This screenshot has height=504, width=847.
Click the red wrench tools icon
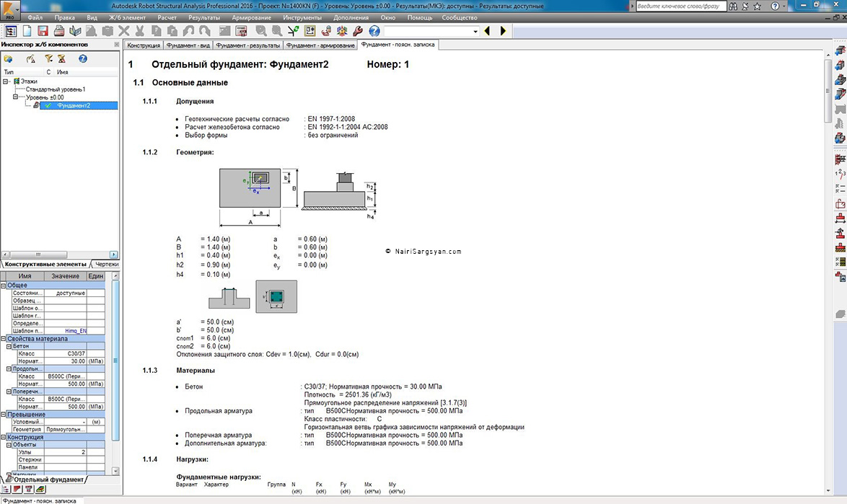[358, 31]
